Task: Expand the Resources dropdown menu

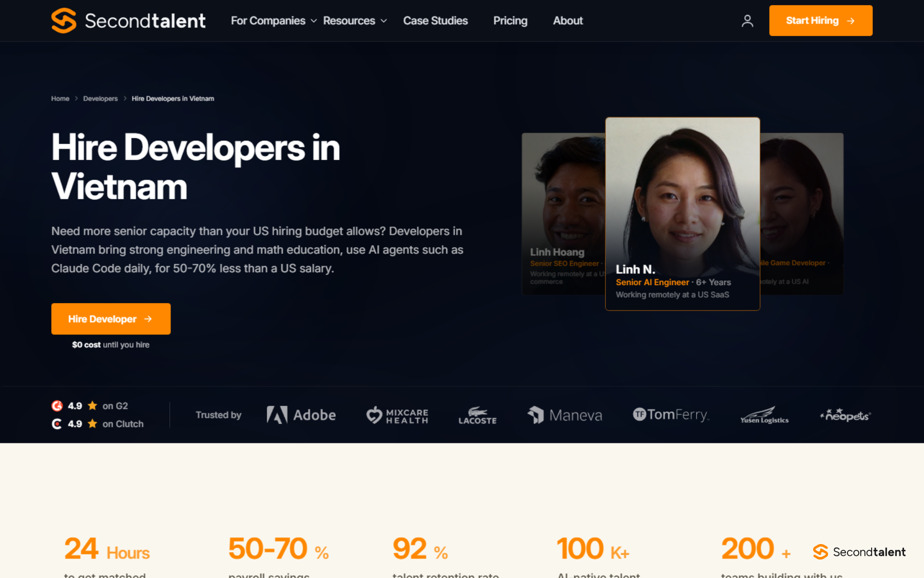Action: 355,21
